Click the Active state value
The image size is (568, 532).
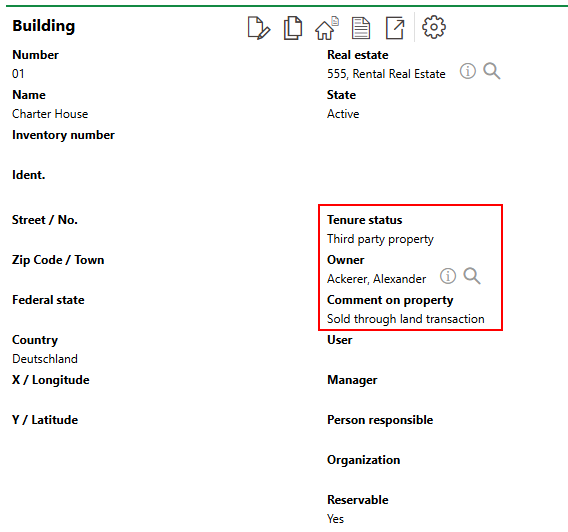click(x=343, y=114)
